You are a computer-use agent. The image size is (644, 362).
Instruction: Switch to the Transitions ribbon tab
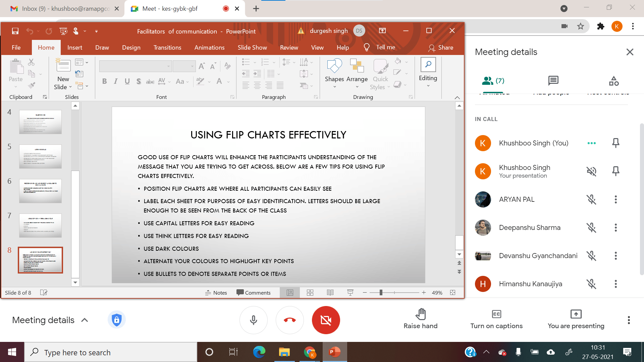[167, 48]
